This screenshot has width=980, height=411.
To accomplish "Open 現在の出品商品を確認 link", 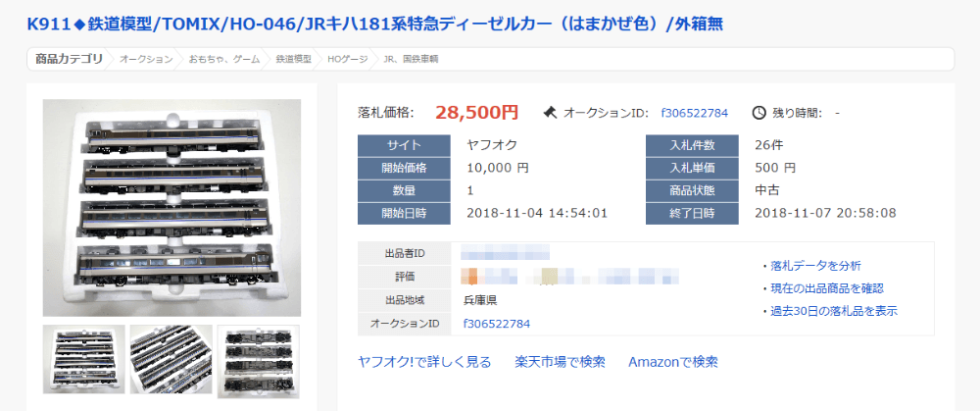I will point(827,288).
